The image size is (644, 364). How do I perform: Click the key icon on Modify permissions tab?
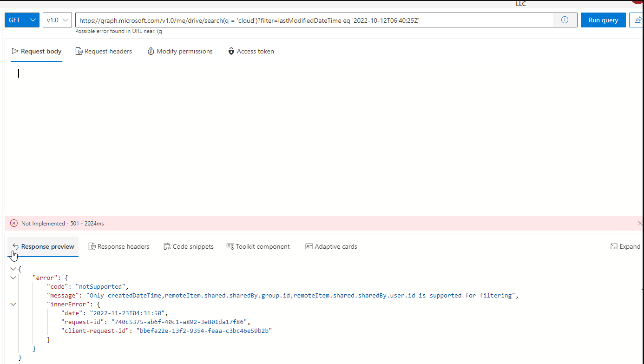(150, 51)
